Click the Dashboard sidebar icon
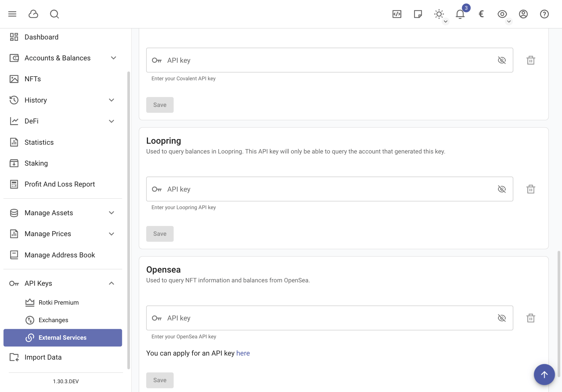Viewport: 562px width, 392px height. click(x=14, y=37)
